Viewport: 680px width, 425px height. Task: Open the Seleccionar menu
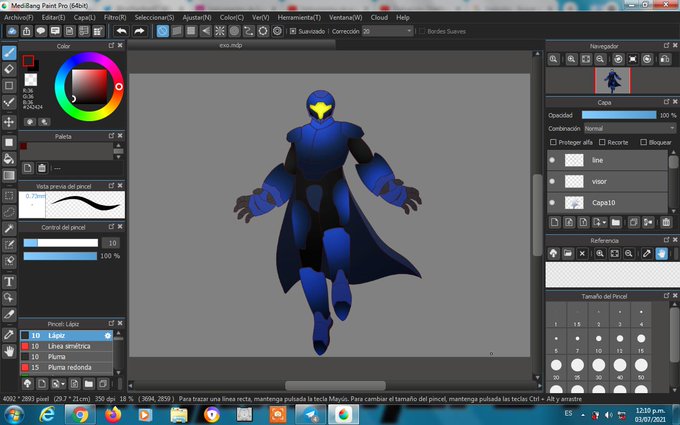(154, 17)
